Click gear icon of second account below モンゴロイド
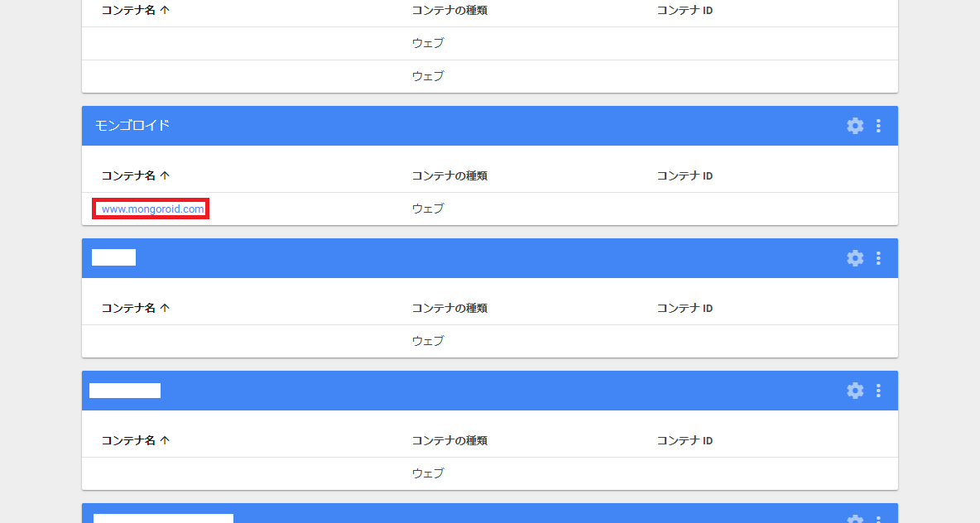The image size is (980, 523). (x=855, y=391)
